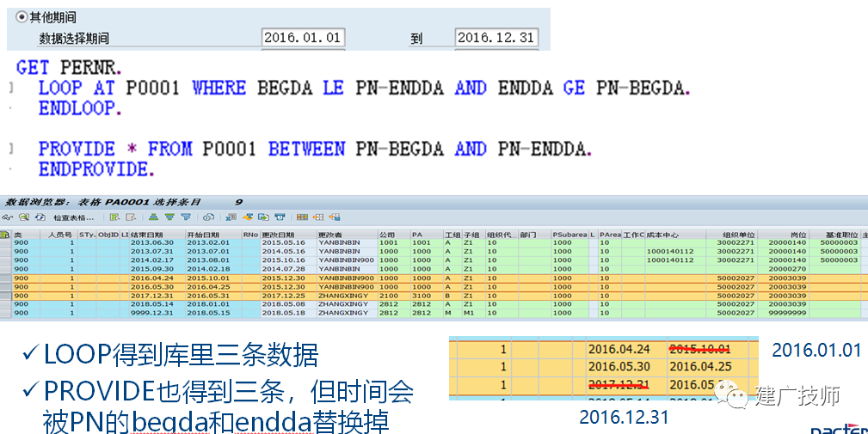Click the details magnifier icon in toolbar
This screenshot has width=868, height=434.
pyautogui.click(x=24, y=217)
